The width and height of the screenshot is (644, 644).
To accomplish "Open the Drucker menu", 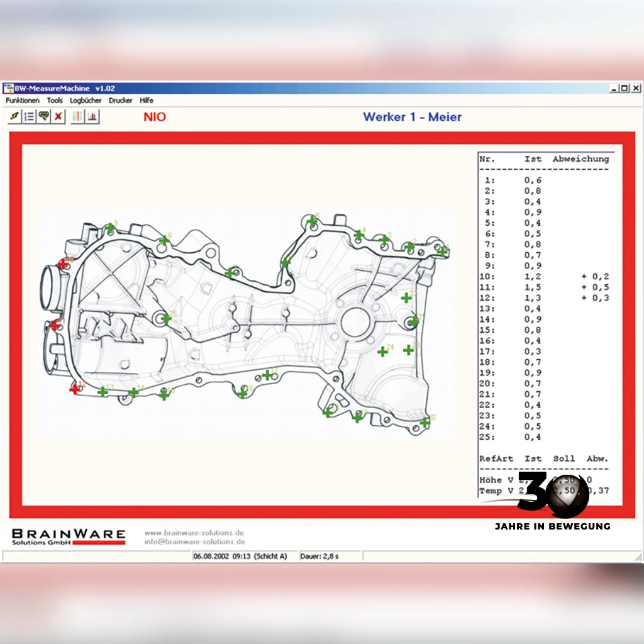I will click(120, 100).
